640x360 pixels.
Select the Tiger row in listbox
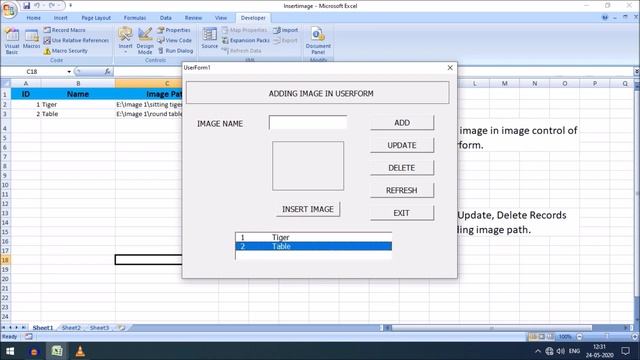[313, 237]
